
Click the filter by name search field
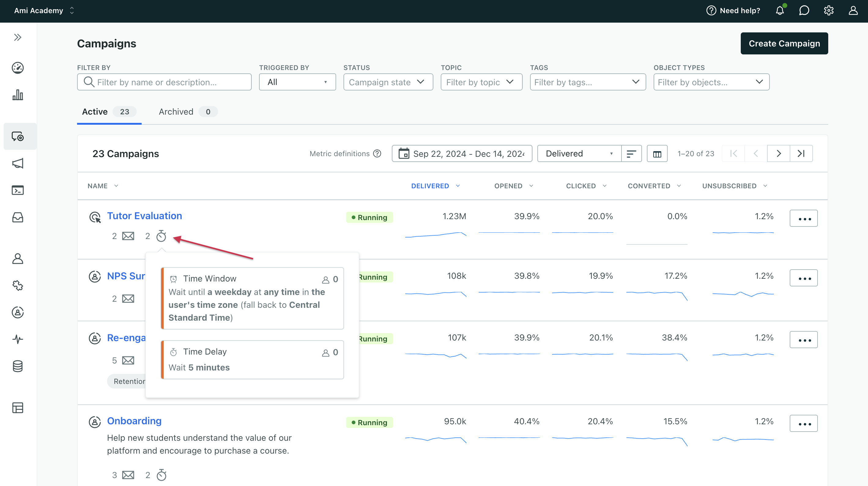coord(164,82)
